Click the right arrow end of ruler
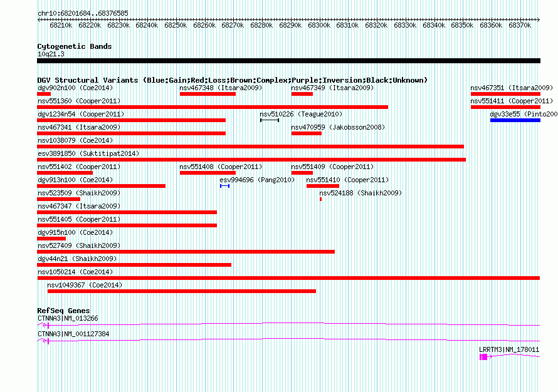The height and width of the screenshot is (392, 558). pyautogui.click(x=538, y=20)
